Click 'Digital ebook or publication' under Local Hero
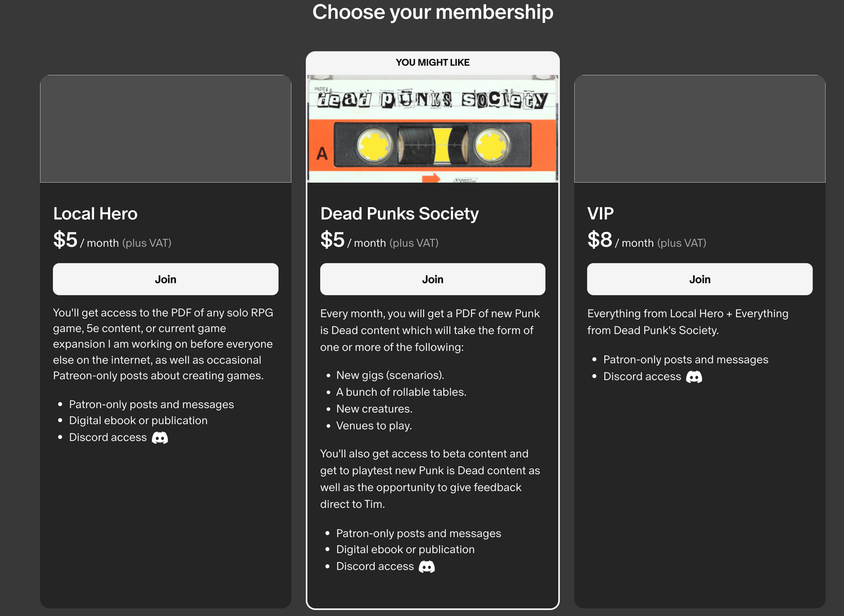The width and height of the screenshot is (844, 616). tap(138, 421)
